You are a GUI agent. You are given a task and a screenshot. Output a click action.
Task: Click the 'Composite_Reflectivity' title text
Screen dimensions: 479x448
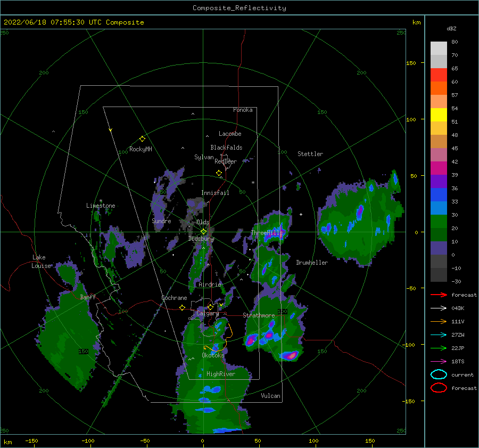pos(240,8)
